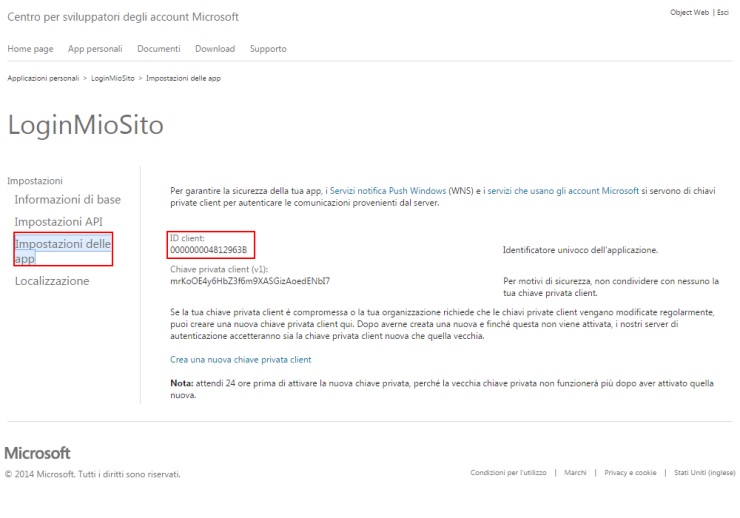Open the Privacy e cookie footer link
This screenshot has height=518, width=740.
pyautogui.click(x=630, y=473)
